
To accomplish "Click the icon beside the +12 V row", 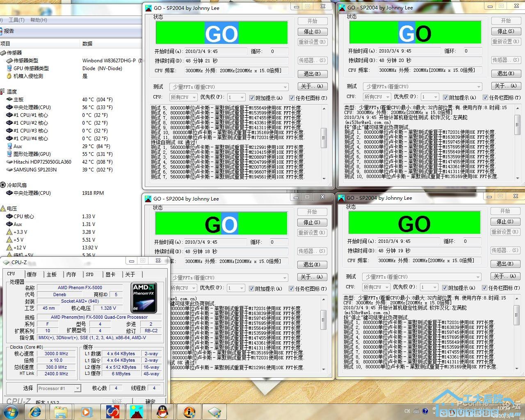I will (9, 247).
